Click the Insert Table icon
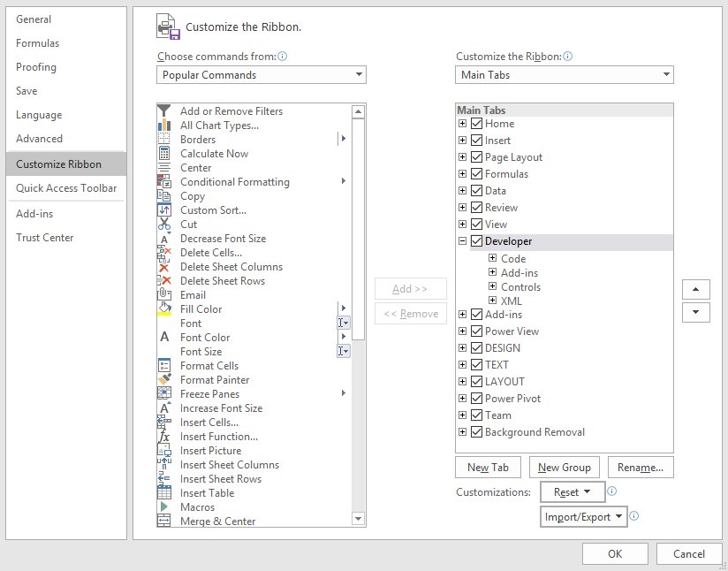728x571 pixels. 164,492
